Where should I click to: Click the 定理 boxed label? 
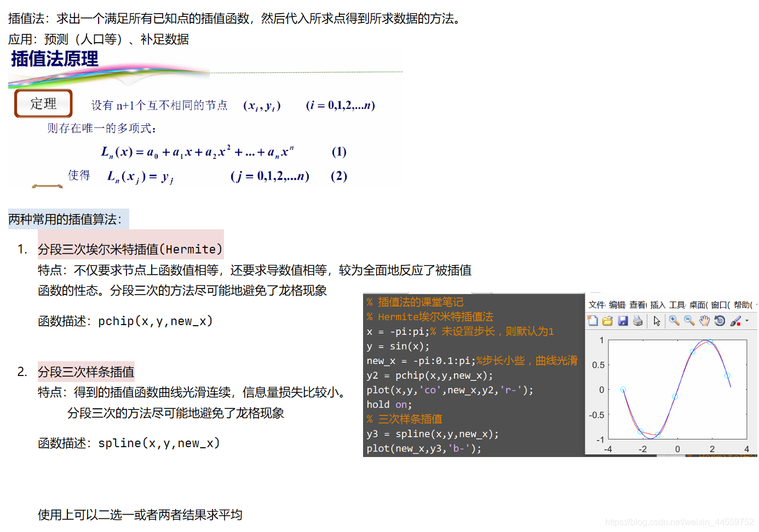click(43, 103)
